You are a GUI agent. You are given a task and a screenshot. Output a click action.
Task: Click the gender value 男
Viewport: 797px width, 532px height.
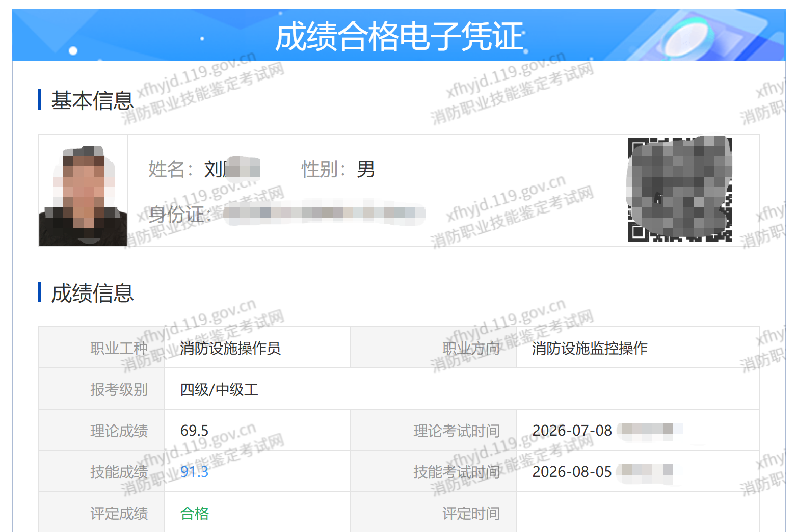[365, 169]
